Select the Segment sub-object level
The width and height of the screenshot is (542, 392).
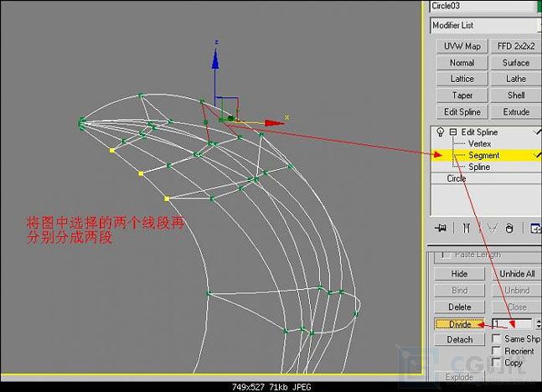click(x=486, y=156)
